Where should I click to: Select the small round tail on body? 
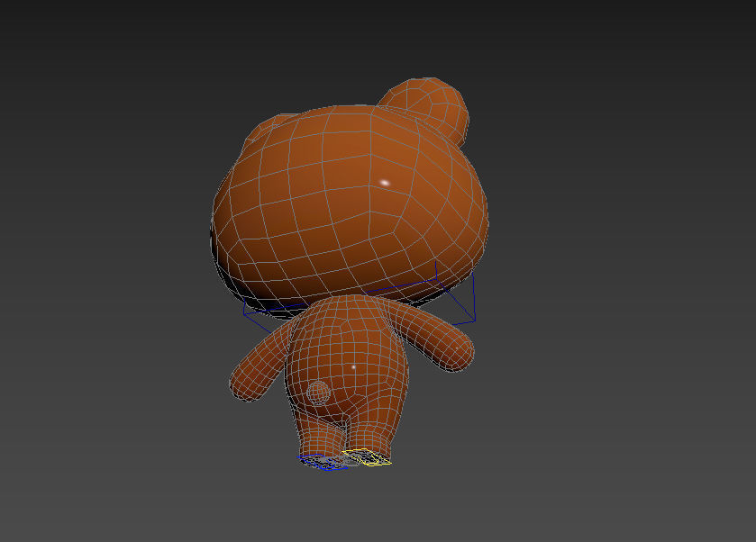tap(318, 393)
